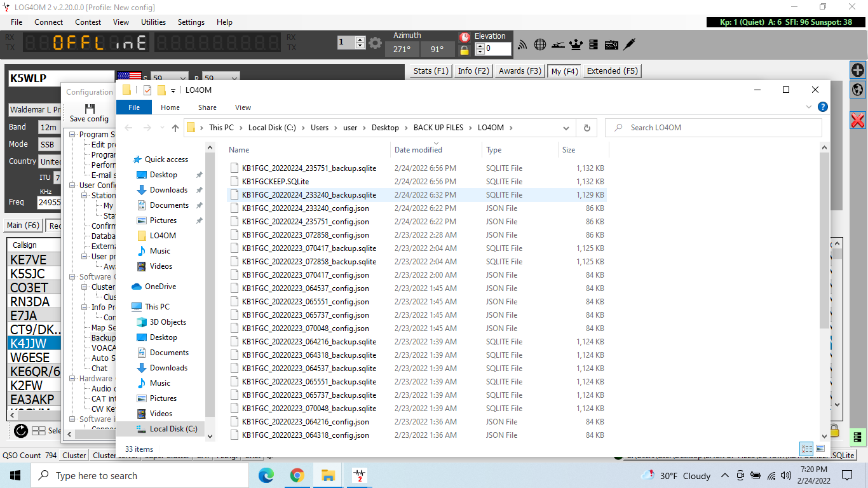
Task: Click the cluster signal icon in Log4OM toolbar
Action: 523,44
